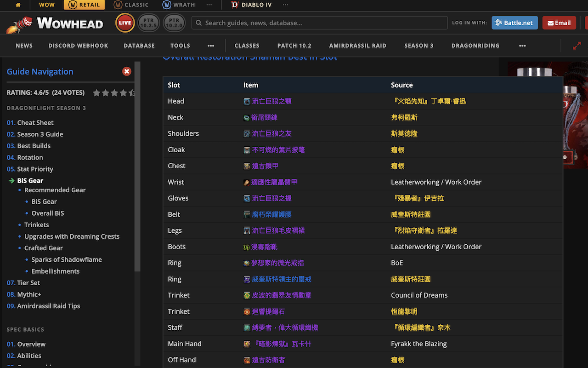Click the Main Hand item icon
Image resolution: width=588 pixels, height=368 pixels.
click(x=247, y=344)
